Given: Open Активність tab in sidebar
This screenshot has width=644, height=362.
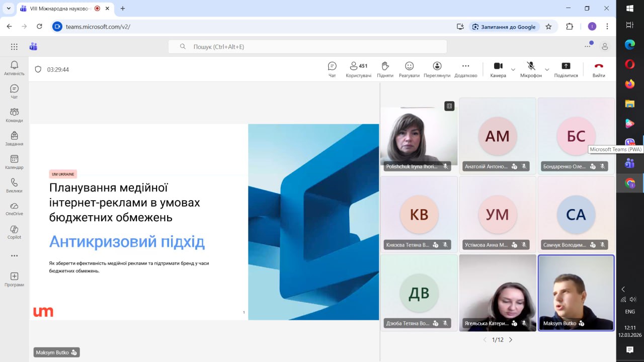Looking at the screenshot, I should (x=14, y=68).
